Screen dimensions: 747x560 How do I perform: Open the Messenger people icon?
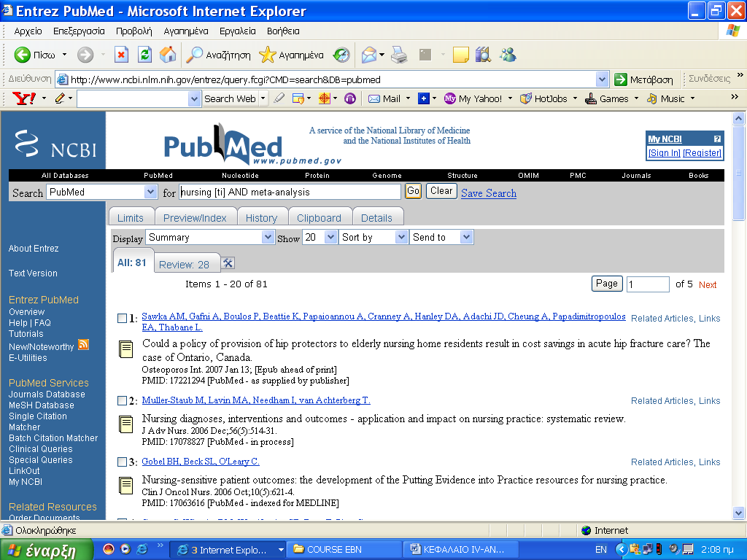[508, 55]
